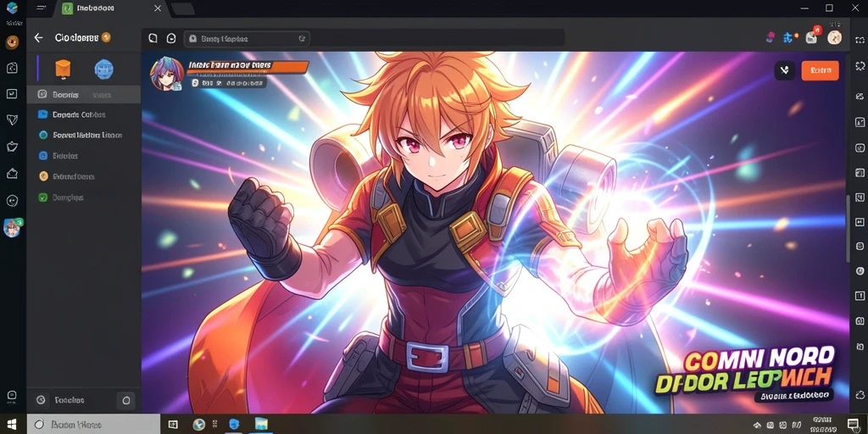Click the back arrow in sidebar header

(38, 37)
